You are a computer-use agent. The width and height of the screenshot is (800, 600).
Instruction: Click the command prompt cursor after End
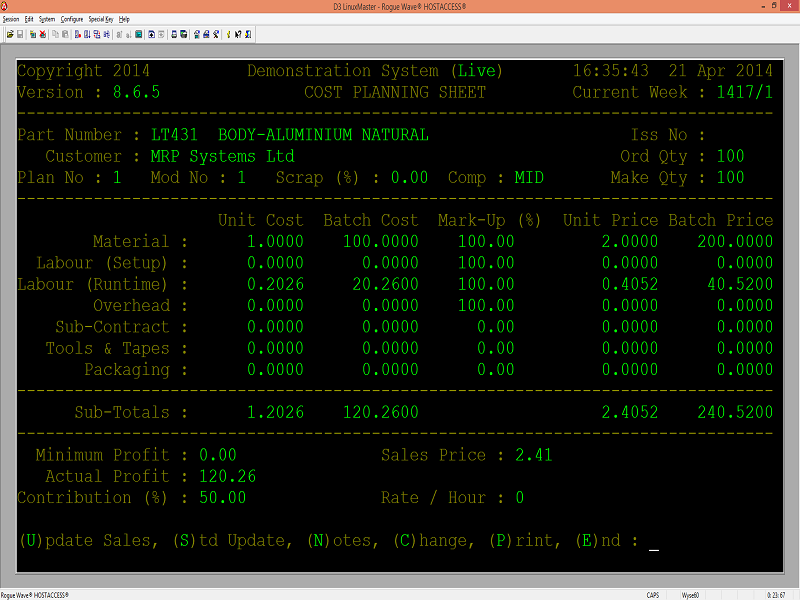click(x=654, y=549)
